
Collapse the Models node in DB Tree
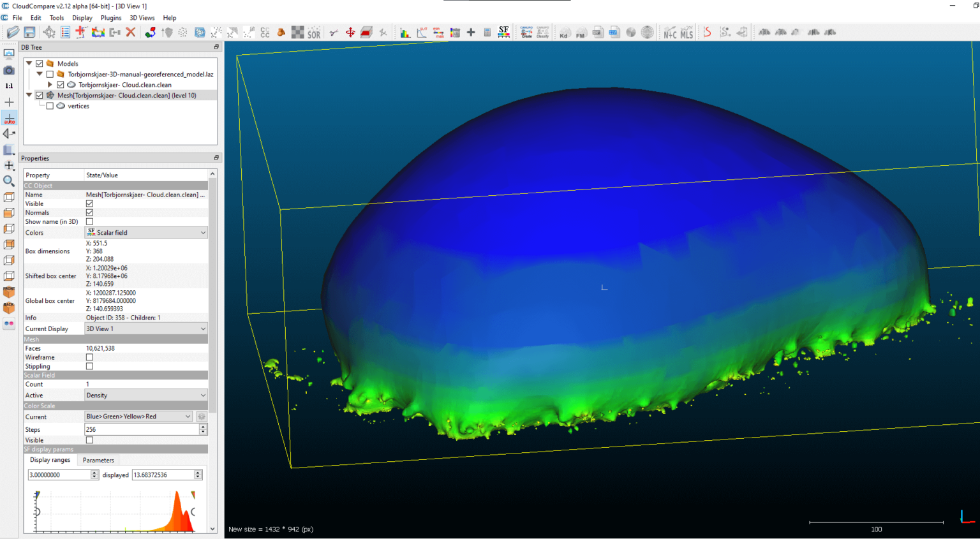[29, 63]
